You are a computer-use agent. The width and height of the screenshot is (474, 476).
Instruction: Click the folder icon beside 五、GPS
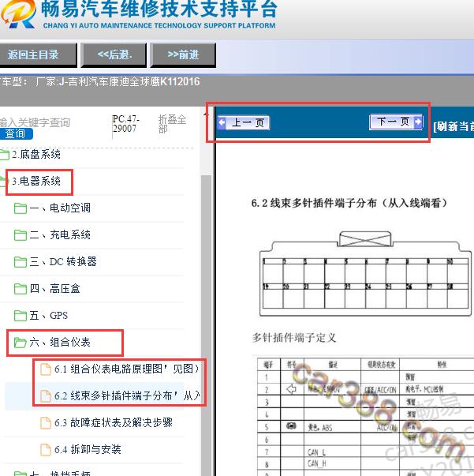(x=21, y=316)
